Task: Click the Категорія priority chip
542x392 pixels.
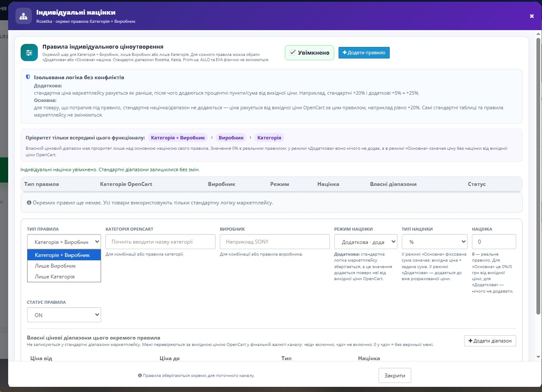Action: [269, 138]
